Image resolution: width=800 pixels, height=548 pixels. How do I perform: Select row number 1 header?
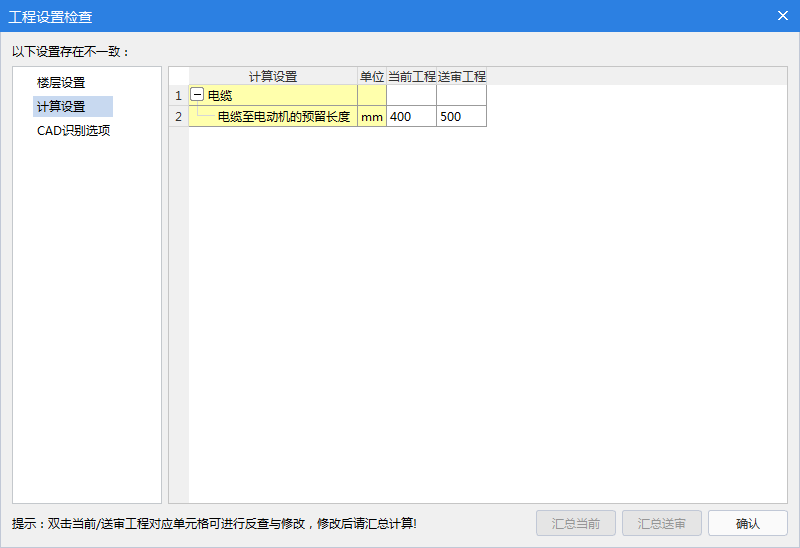tap(178, 96)
